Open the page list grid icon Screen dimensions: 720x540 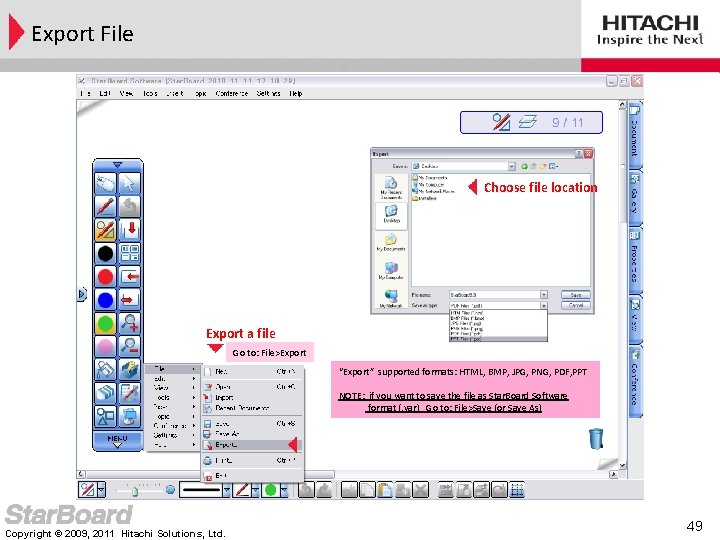[x=129, y=253]
